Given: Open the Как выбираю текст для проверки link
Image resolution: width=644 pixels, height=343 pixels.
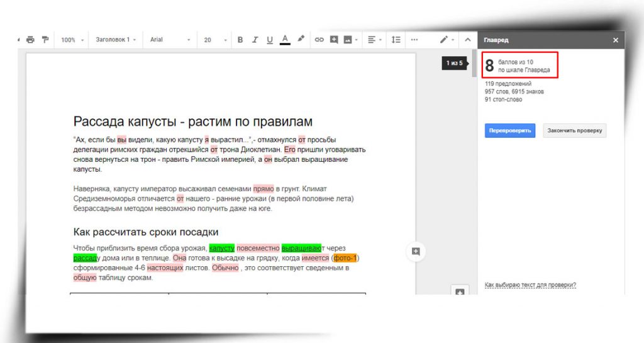Looking at the screenshot, I should pyautogui.click(x=530, y=285).
